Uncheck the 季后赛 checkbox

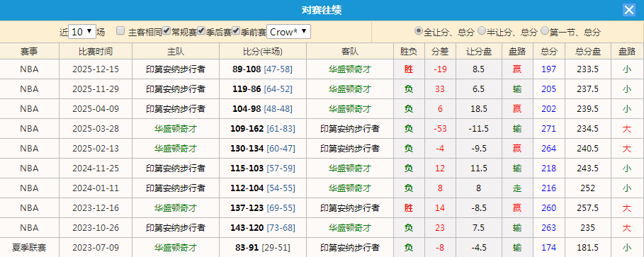pyautogui.click(x=201, y=30)
